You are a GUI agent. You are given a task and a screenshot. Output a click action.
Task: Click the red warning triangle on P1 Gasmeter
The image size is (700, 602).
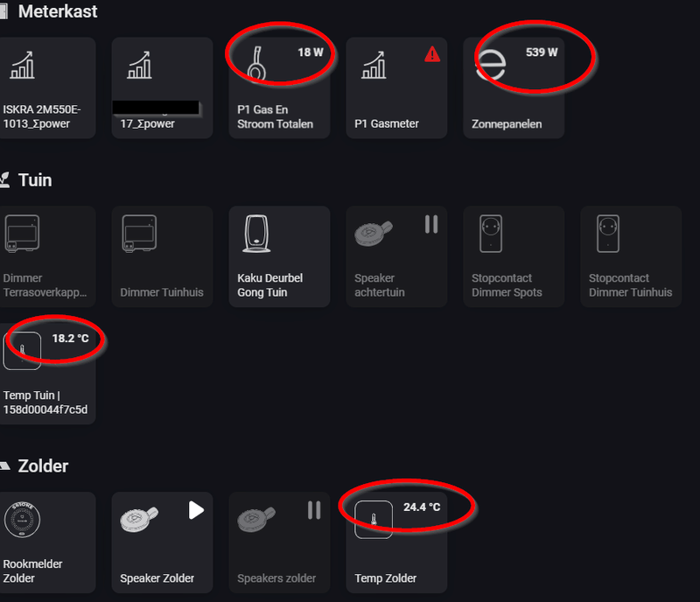click(x=432, y=54)
